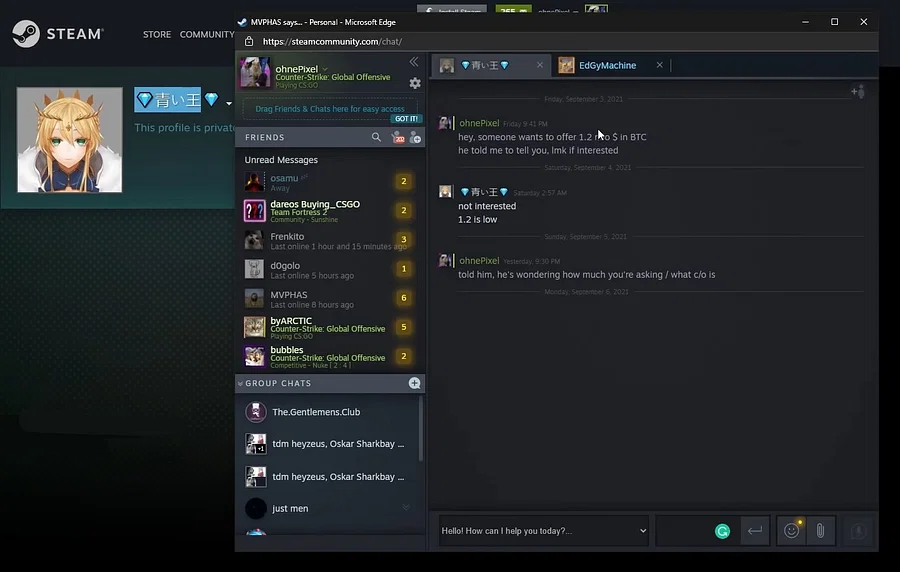This screenshot has width=900, height=572.
Task: Open The.Gentlemens.Club group chat avatar
Action: click(x=255, y=412)
